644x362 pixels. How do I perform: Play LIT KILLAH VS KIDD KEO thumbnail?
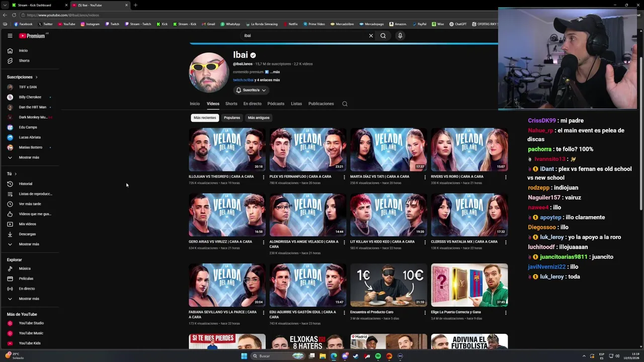pyautogui.click(x=388, y=215)
